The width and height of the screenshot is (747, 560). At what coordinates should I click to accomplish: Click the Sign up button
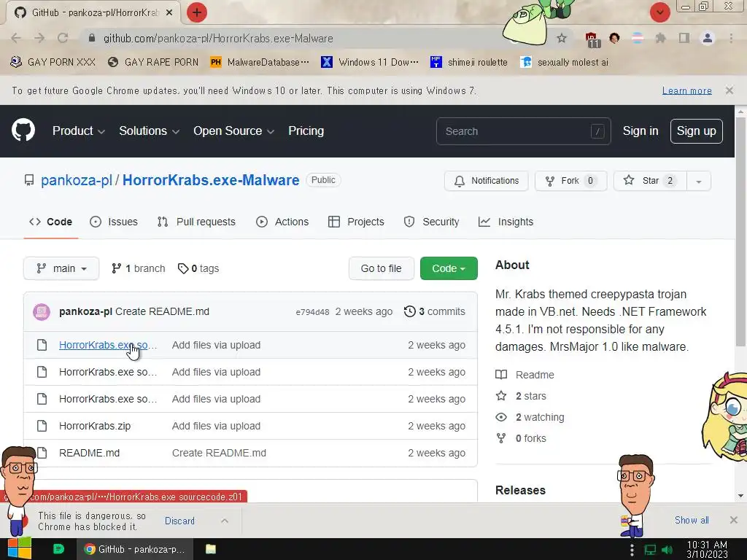697,131
